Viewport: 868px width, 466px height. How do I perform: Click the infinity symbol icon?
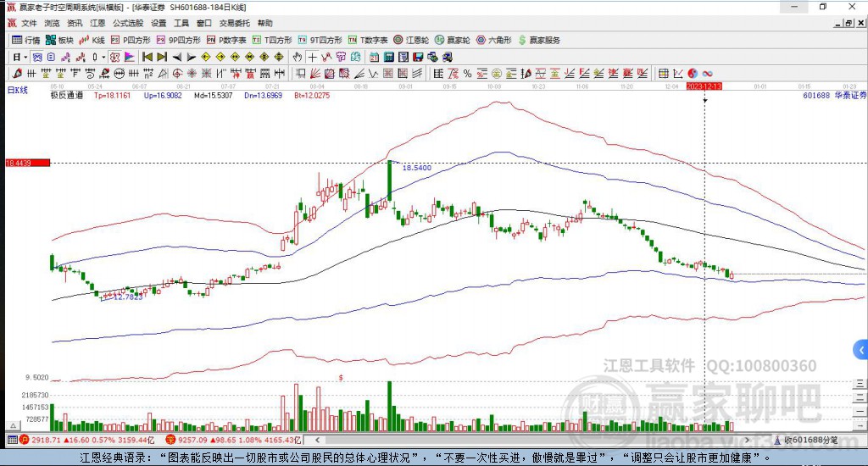pyautogui.click(x=708, y=73)
